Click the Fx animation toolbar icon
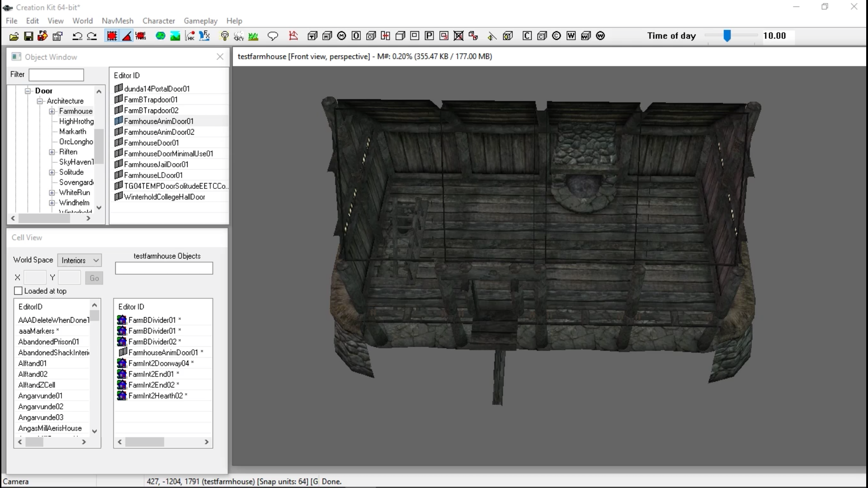The image size is (868, 488). click(204, 36)
